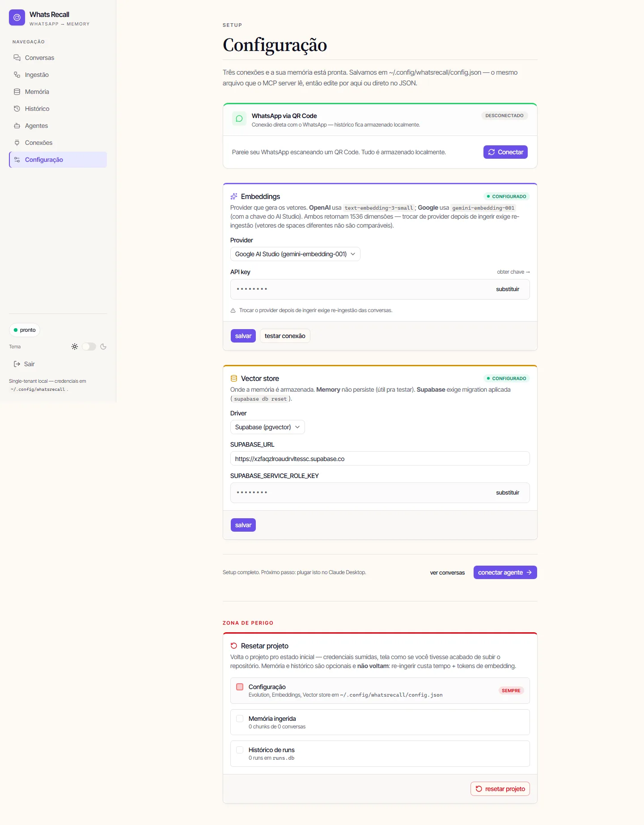Click the conectar agente button
This screenshot has width=644, height=825.
point(505,572)
